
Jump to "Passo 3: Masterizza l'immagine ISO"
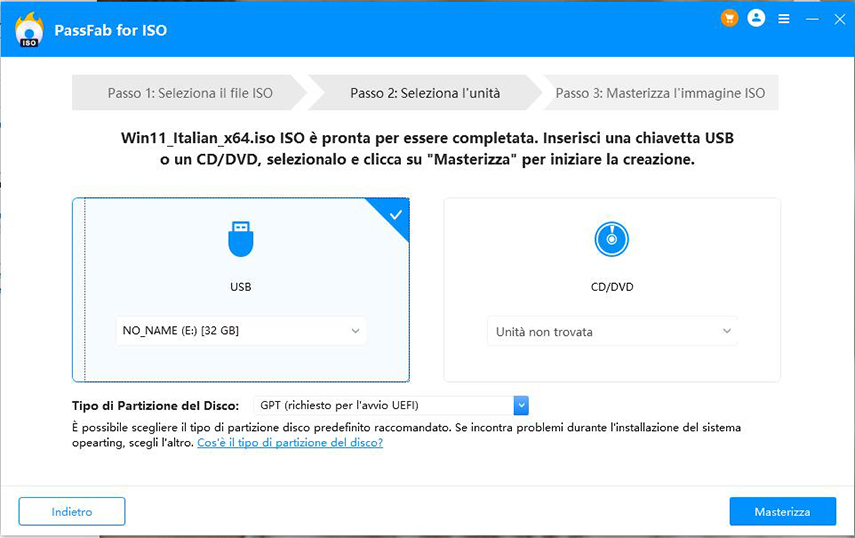pyautogui.click(x=660, y=93)
